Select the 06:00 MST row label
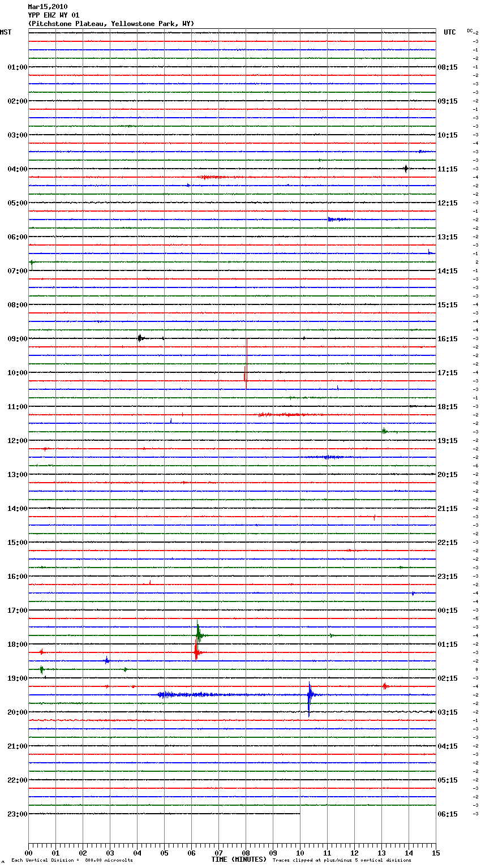The image size is (481, 868). 18,237
